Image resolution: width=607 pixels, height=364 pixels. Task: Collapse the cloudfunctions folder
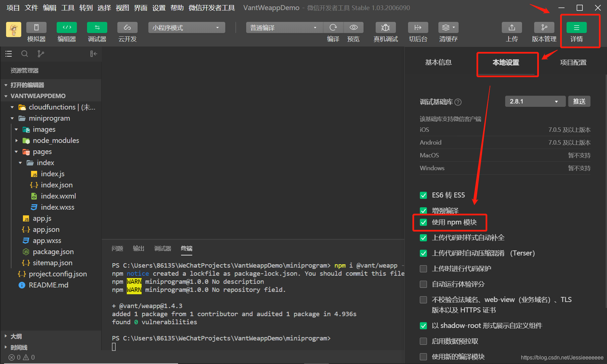coord(12,107)
